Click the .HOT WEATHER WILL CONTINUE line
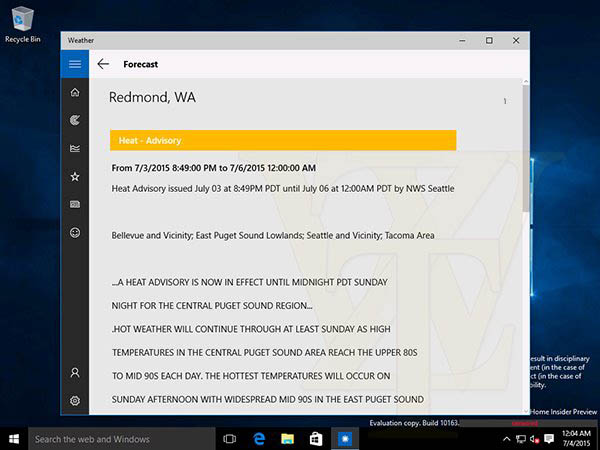The height and width of the screenshot is (450, 600). tap(251, 329)
